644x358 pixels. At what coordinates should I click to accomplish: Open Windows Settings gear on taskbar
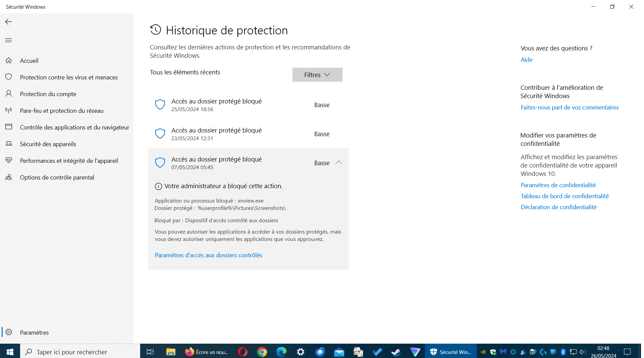(301, 352)
